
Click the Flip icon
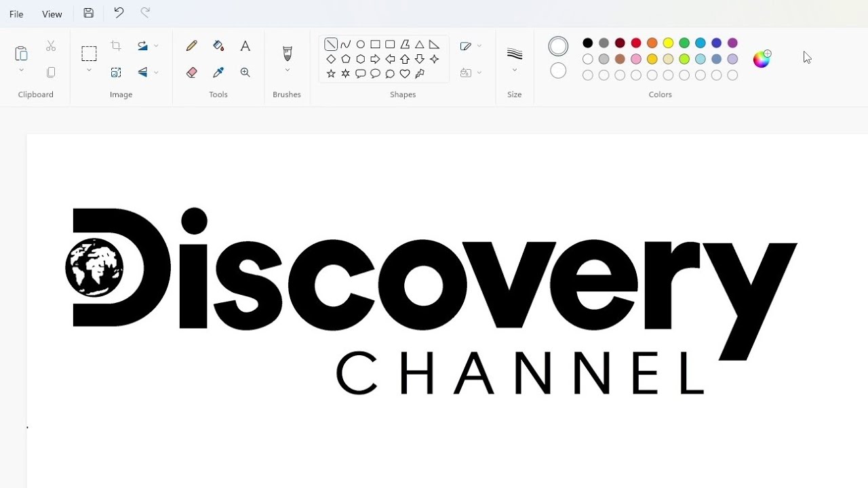[142, 72]
